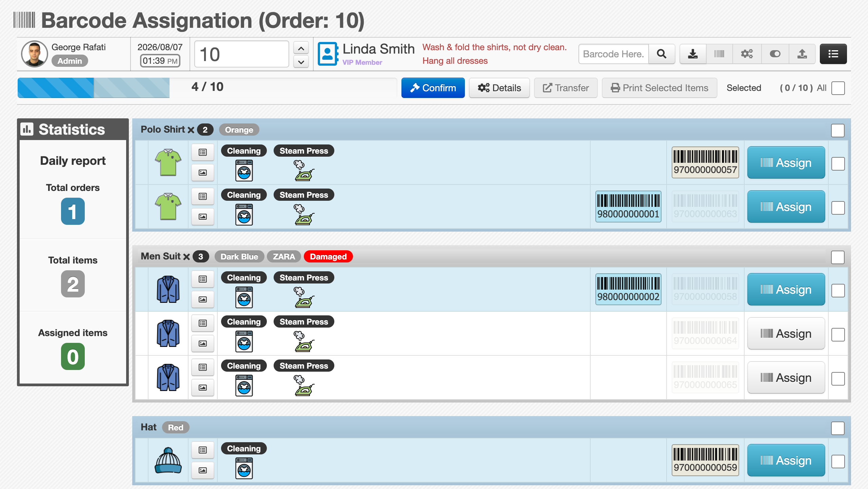868x489 pixels.
Task: Click the Red tag on Hat
Action: [176, 427]
